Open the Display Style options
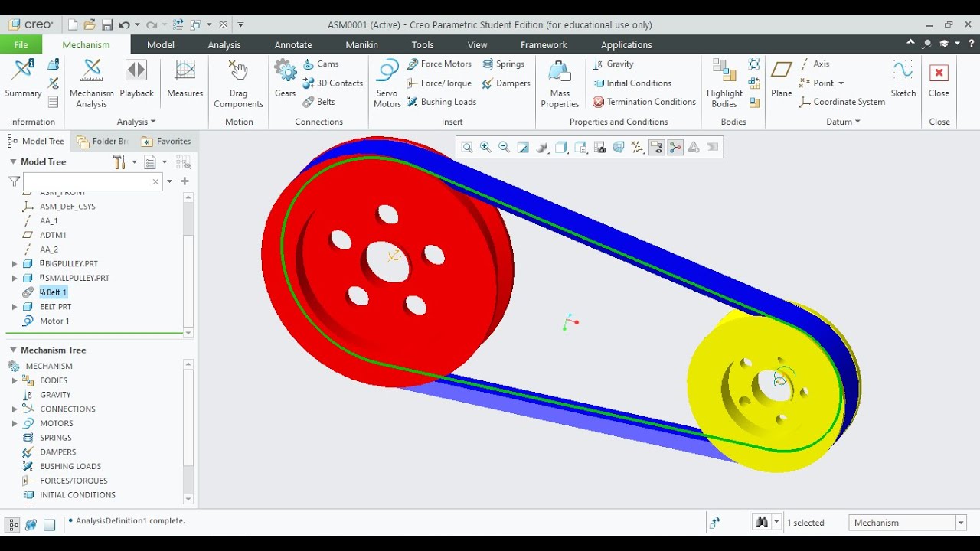 (x=561, y=148)
